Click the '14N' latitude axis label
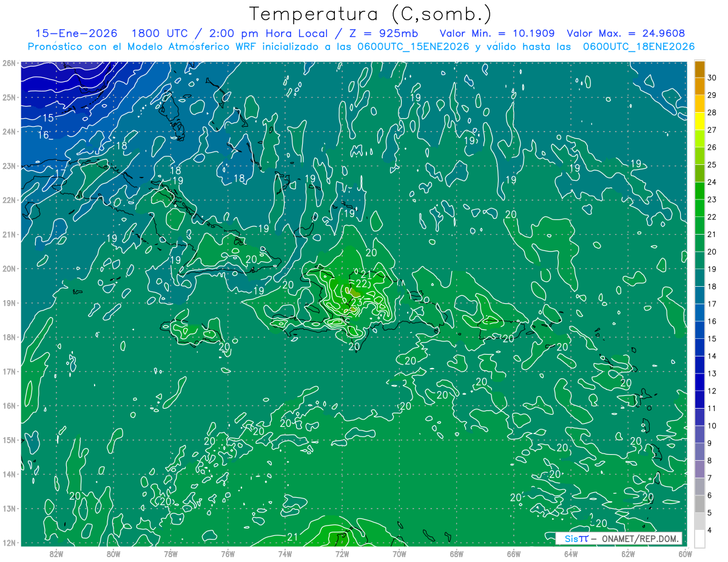 pos(8,475)
